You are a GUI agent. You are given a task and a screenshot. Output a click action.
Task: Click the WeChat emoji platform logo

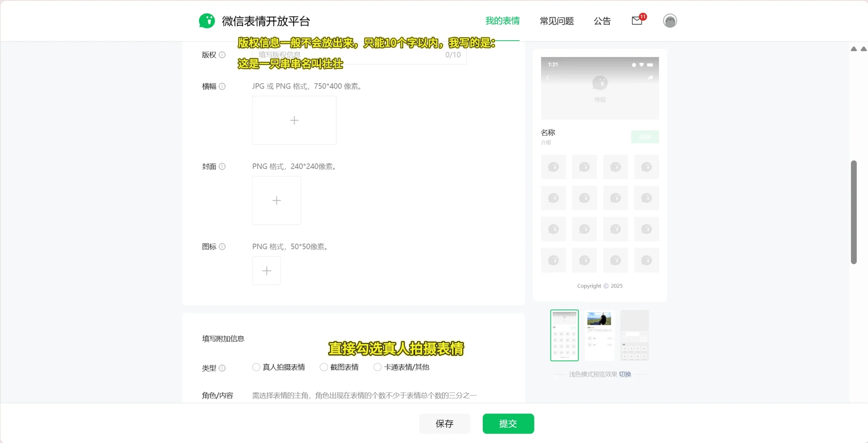[x=207, y=21]
